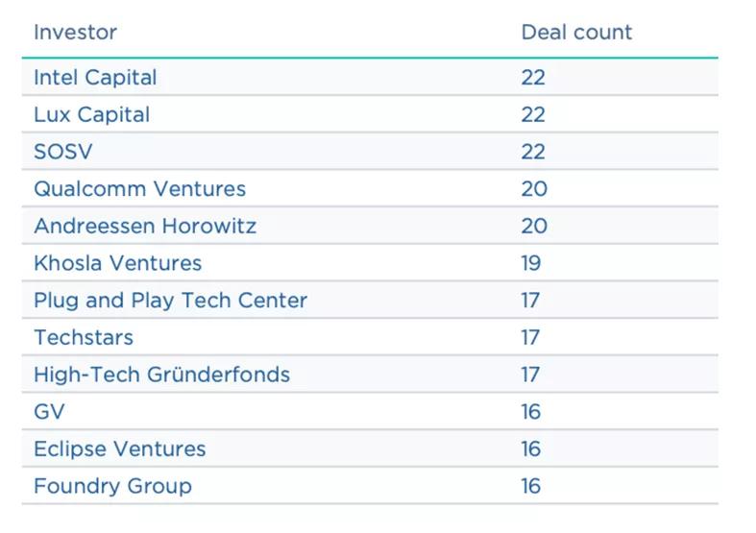This screenshot has width=756, height=533.
Task: Open the Lux Capital entry
Action: coord(91,115)
